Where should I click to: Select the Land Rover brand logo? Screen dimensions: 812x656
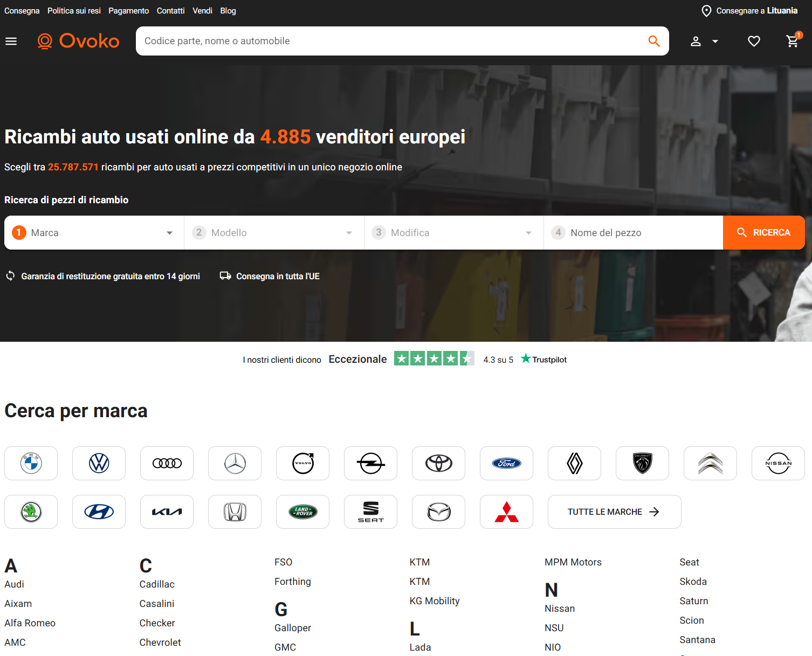click(x=303, y=512)
